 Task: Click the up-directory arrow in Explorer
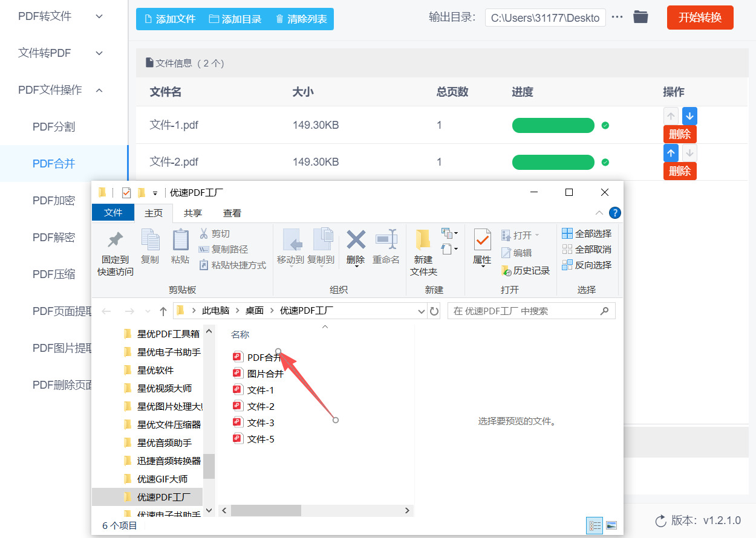pyautogui.click(x=163, y=311)
